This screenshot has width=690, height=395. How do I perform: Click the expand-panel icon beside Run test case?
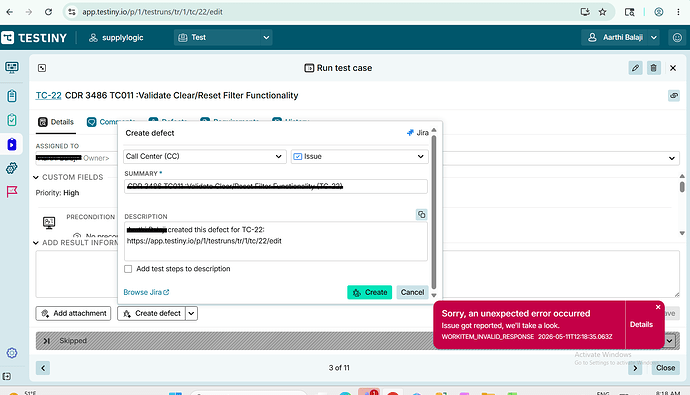click(x=42, y=68)
